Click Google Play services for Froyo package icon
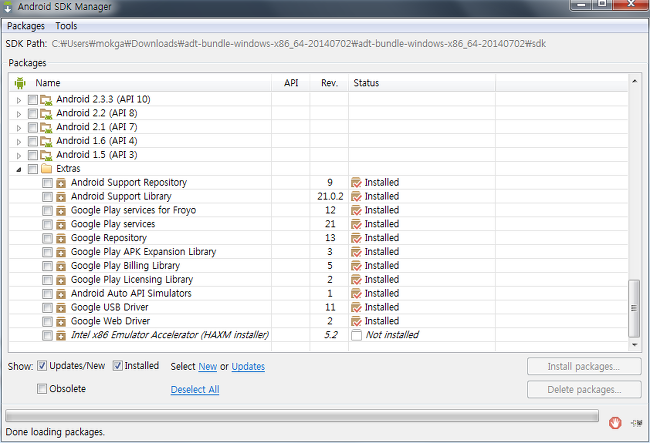 coord(61,211)
